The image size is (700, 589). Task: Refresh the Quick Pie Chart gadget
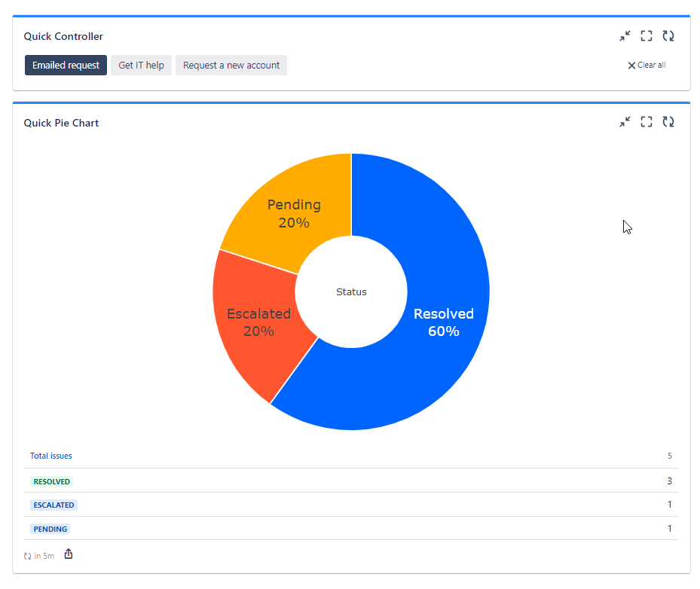668,121
